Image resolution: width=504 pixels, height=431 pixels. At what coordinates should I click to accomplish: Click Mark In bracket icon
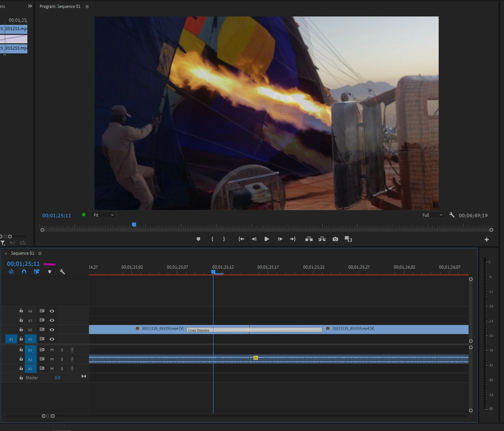pos(212,239)
